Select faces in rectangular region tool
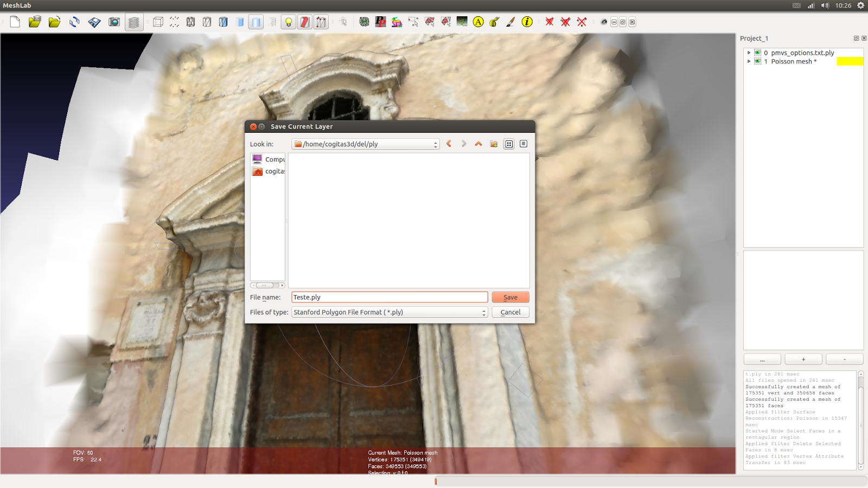Viewport: 868px width, 488px height. (429, 22)
